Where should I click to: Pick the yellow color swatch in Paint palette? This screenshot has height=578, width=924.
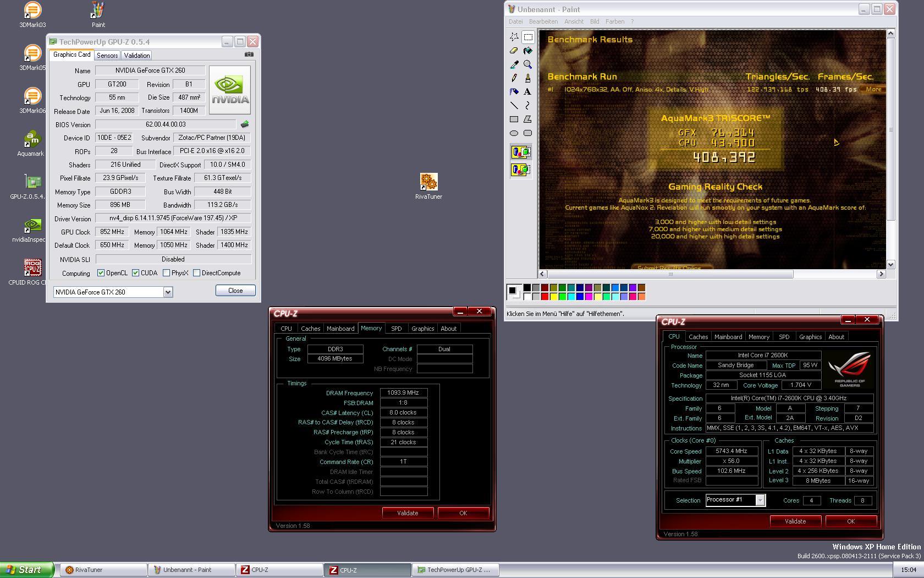coord(553,297)
